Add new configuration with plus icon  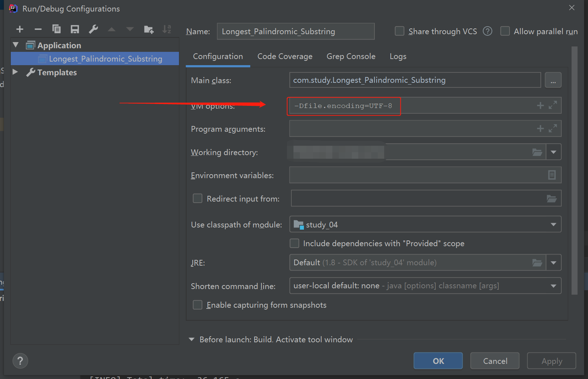[20, 30]
